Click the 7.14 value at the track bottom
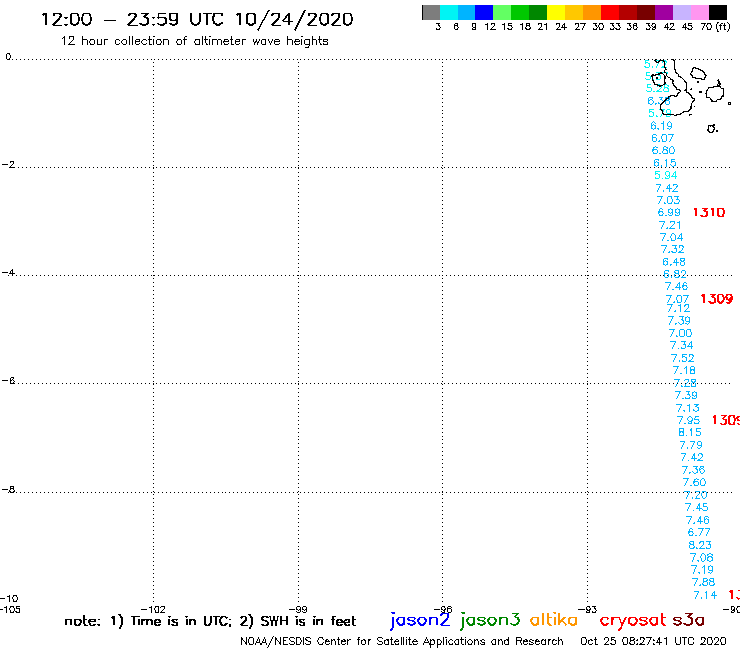Screen dimensions: 740x650 (705, 595)
